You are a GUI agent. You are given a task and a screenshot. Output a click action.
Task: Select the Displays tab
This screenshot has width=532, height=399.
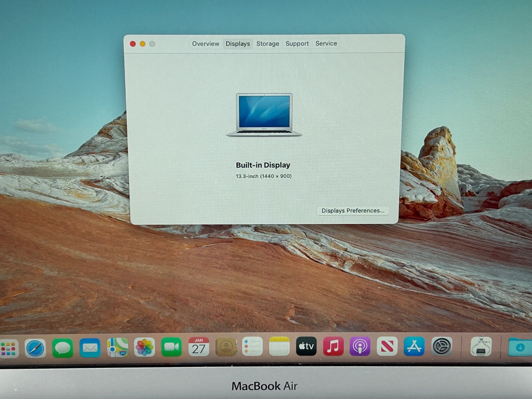pyautogui.click(x=238, y=44)
